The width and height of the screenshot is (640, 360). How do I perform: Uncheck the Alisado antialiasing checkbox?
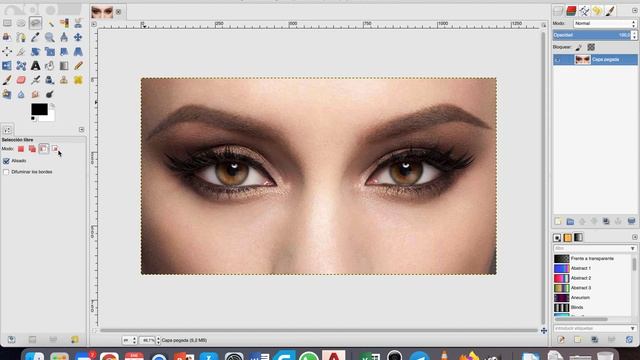(x=6, y=161)
